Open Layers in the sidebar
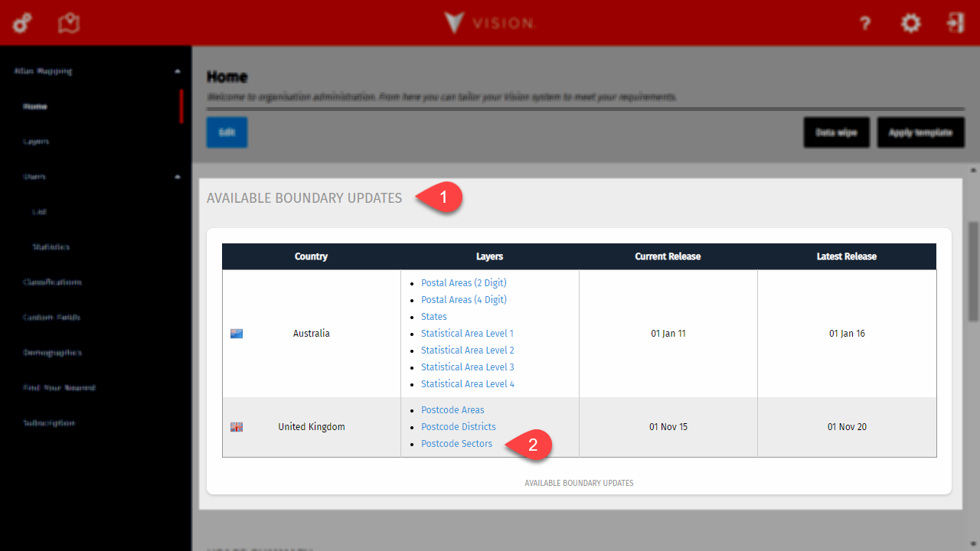The image size is (980, 551). (x=36, y=142)
